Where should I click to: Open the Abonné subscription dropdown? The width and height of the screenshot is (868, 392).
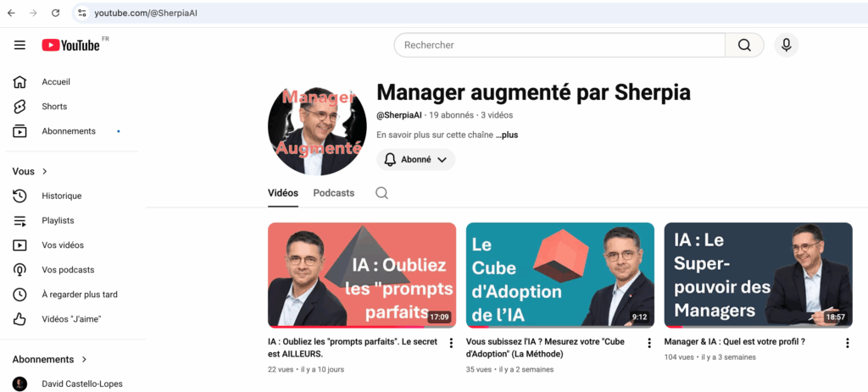(415, 160)
